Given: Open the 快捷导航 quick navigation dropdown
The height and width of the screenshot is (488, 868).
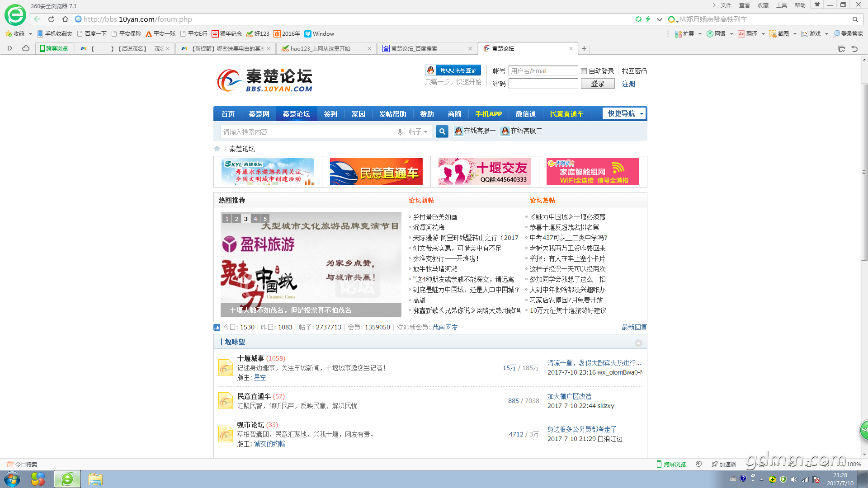Looking at the screenshot, I should point(625,113).
